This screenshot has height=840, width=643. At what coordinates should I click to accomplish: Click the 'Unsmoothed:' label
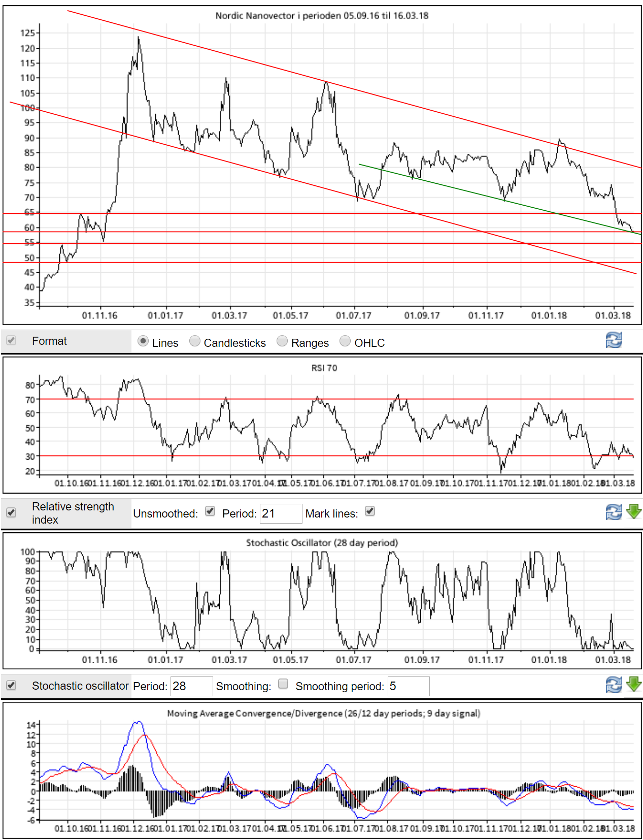coord(165,513)
